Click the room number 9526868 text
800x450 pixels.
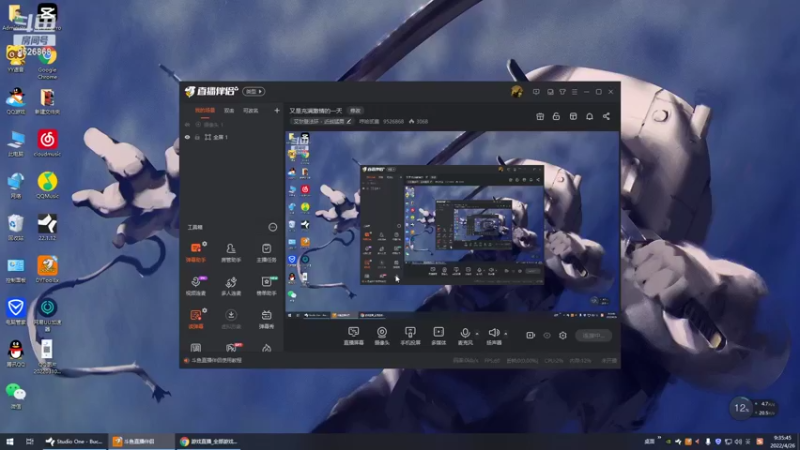tap(393, 121)
